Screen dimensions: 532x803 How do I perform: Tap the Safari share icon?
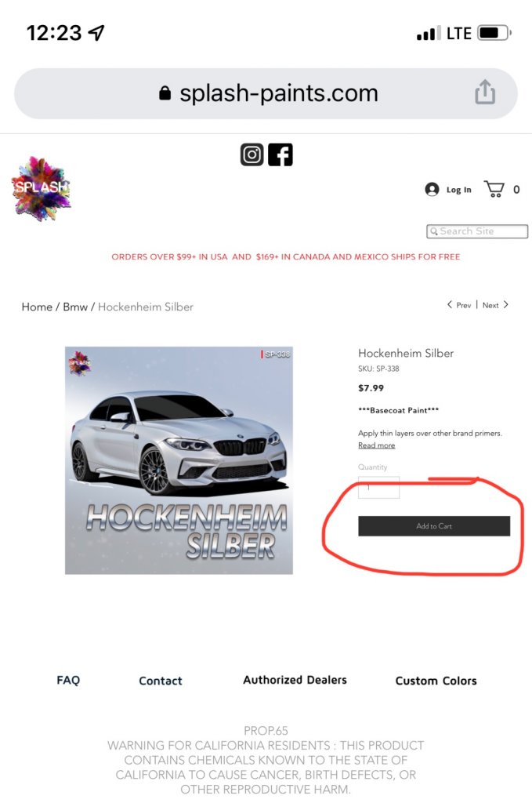click(485, 93)
